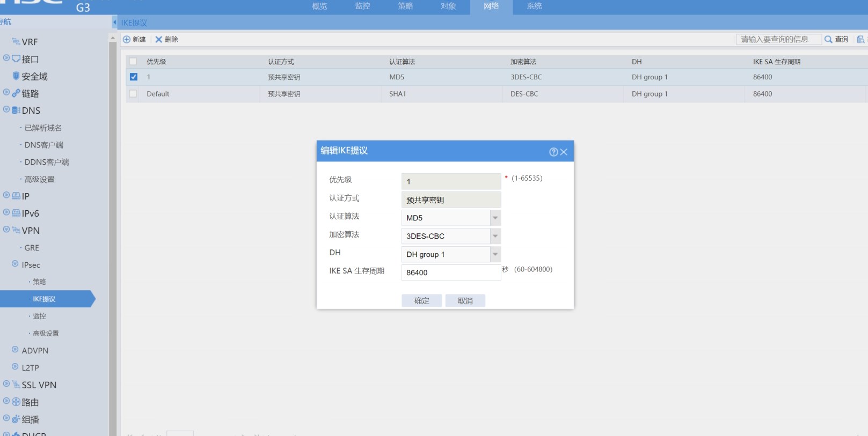Click the 新建 plus icon in the toolbar
The image size is (868, 436).
(127, 39)
